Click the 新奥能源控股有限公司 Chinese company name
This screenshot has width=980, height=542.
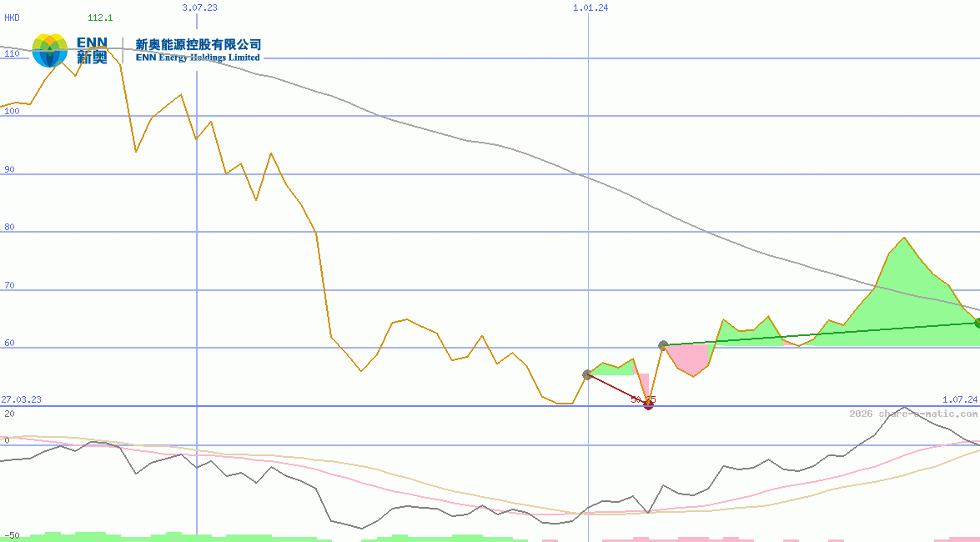coord(198,43)
